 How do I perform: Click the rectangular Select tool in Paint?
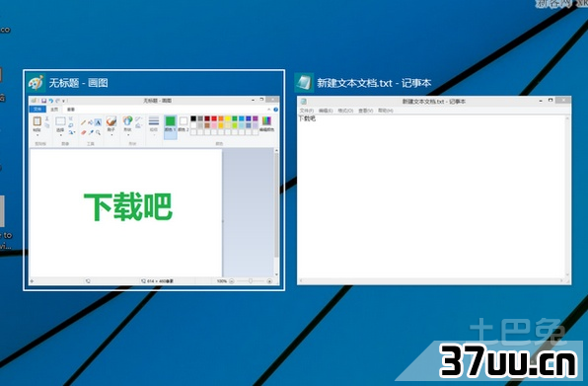[60, 121]
